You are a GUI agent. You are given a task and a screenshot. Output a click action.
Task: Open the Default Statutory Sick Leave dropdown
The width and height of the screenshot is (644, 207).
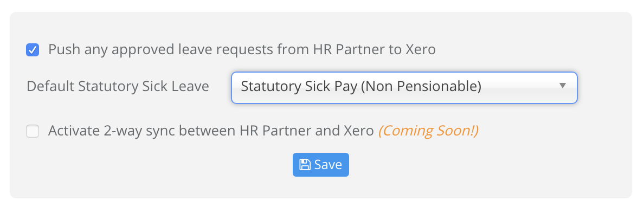point(404,87)
